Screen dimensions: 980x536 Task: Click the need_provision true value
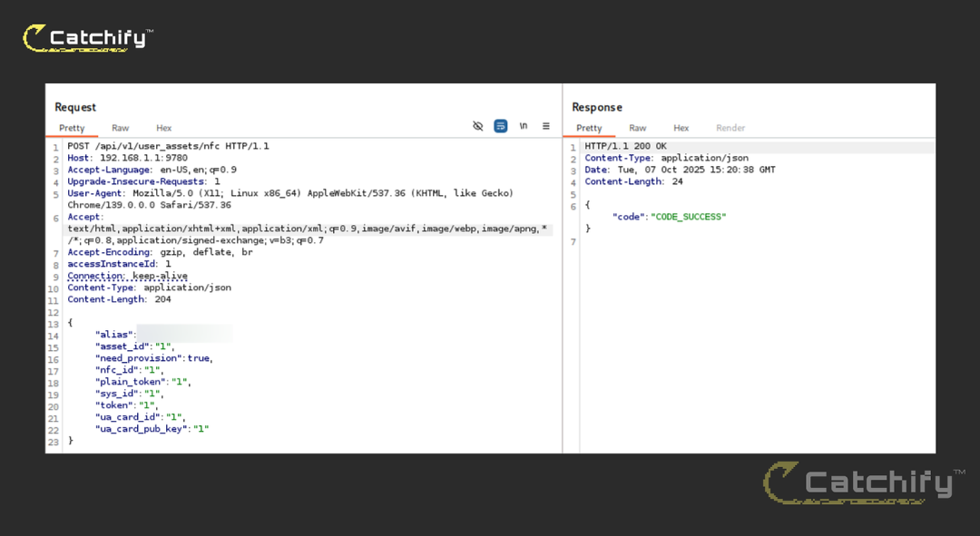pos(199,358)
